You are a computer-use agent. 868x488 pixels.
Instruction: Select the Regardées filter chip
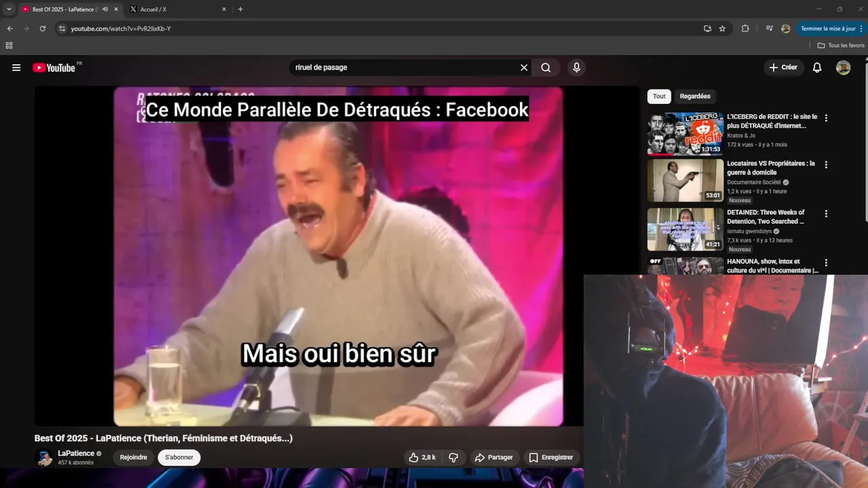[x=695, y=96]
